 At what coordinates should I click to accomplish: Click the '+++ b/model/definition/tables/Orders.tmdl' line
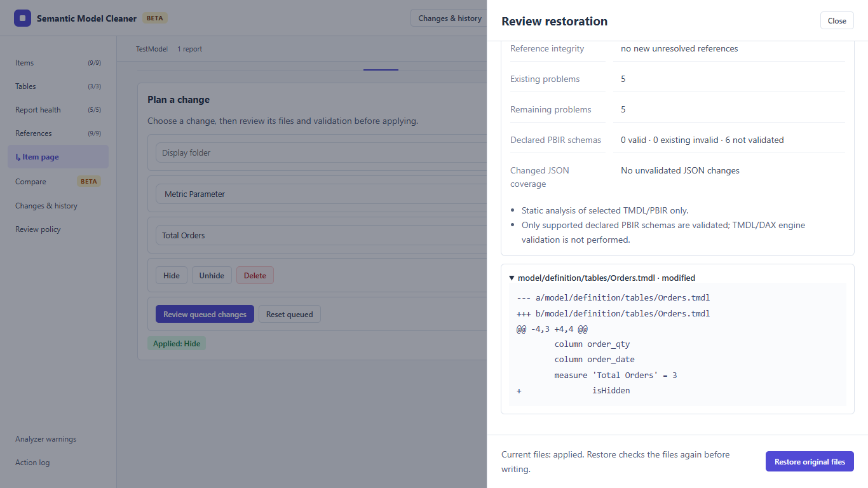tap(613, 313)
